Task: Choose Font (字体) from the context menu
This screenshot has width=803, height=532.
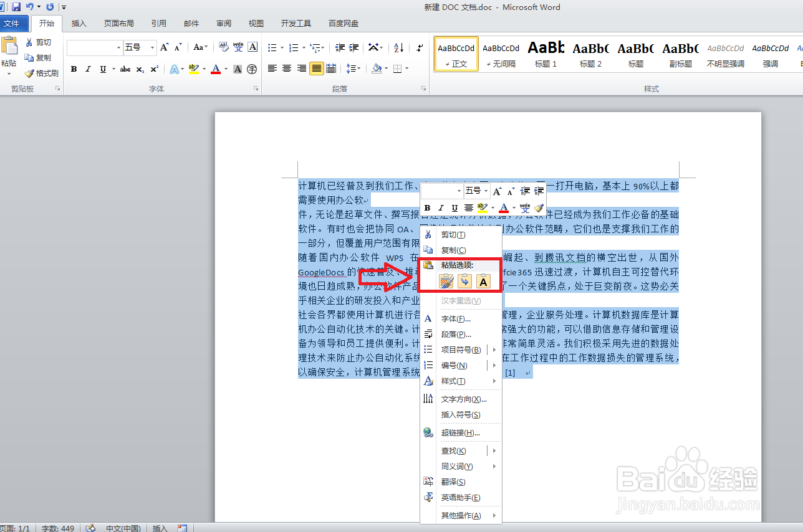Action: [461, 319]
